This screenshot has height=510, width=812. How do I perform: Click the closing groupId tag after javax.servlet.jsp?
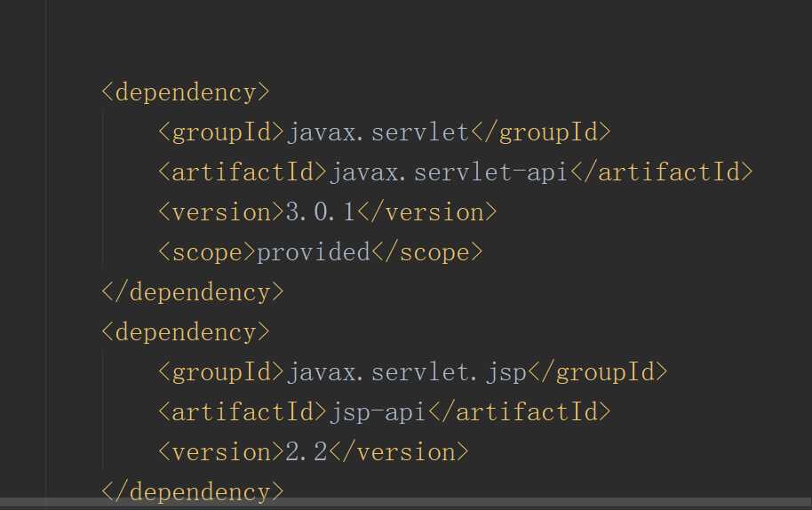[597, 372]
